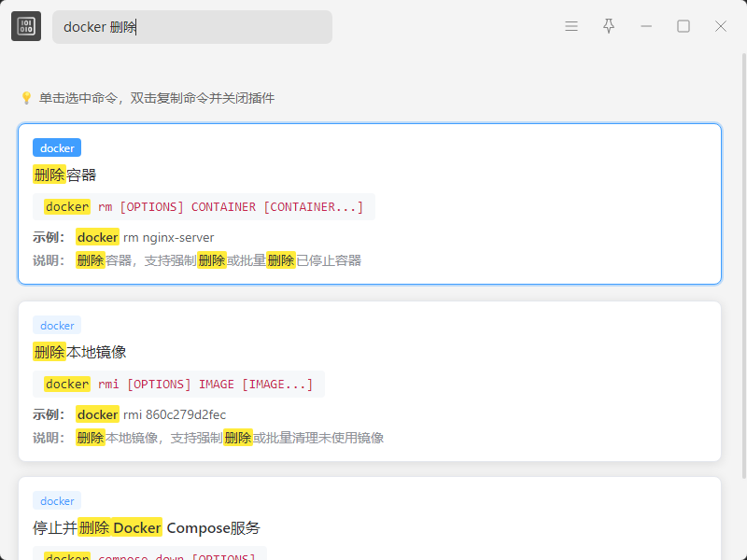Click the blue docker tag on first card

(x=57, y=147)
